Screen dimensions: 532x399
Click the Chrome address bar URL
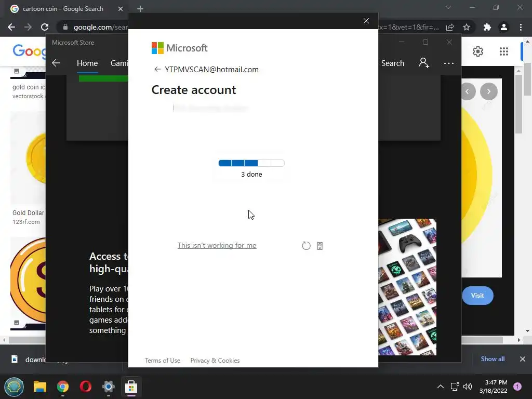(100, 27)
